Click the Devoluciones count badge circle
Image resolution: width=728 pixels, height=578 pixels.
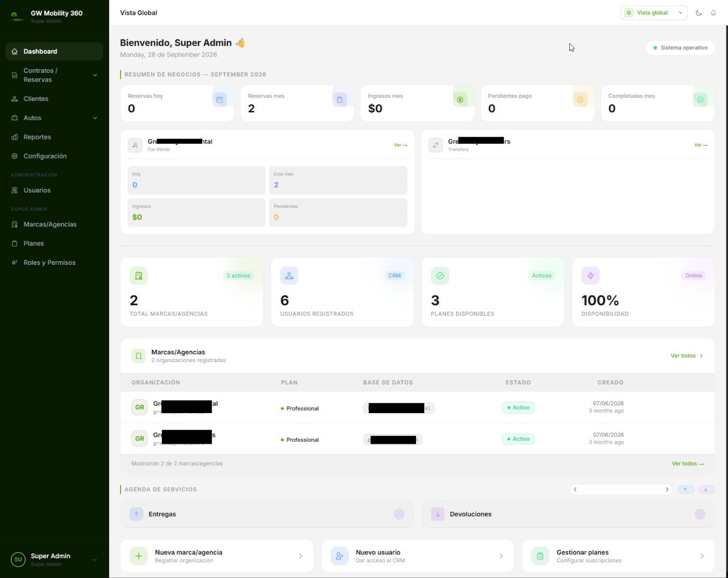click(x=700, y=514)
